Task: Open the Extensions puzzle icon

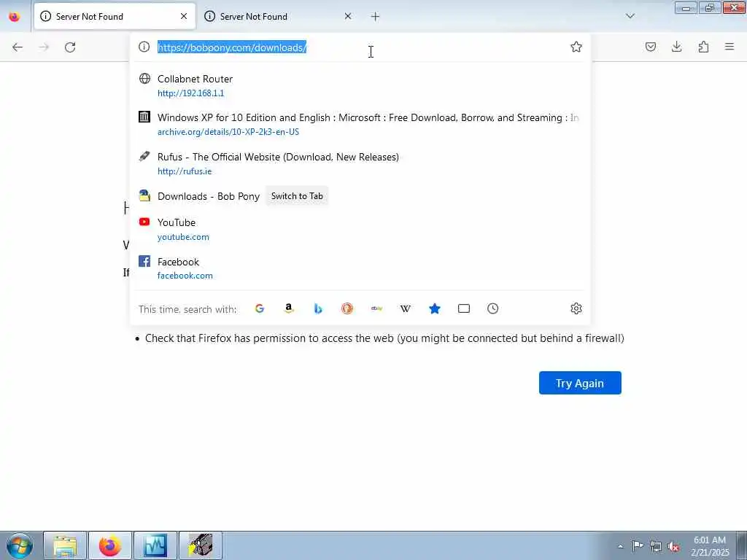Action: (x=703, y=47)
